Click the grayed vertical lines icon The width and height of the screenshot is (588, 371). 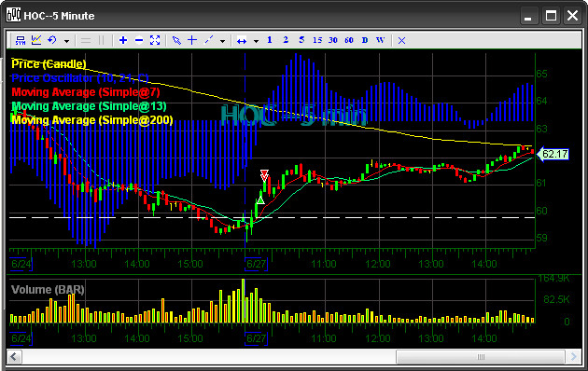click(101, 40)
